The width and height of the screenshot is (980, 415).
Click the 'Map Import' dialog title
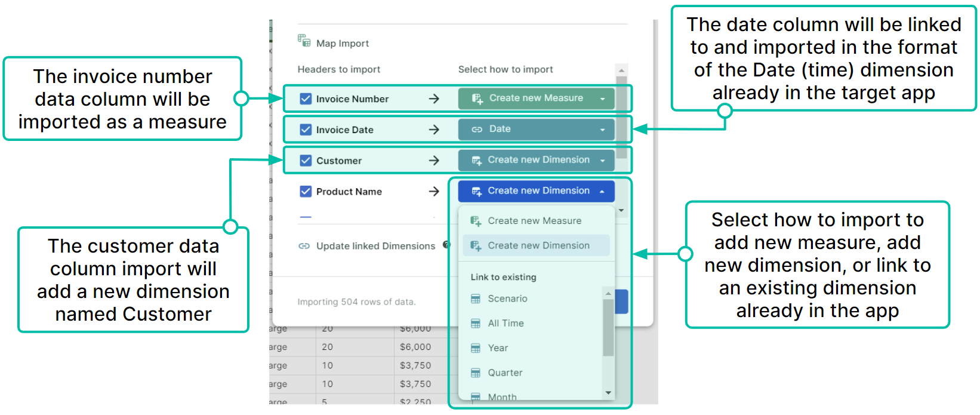click(343, 43)
